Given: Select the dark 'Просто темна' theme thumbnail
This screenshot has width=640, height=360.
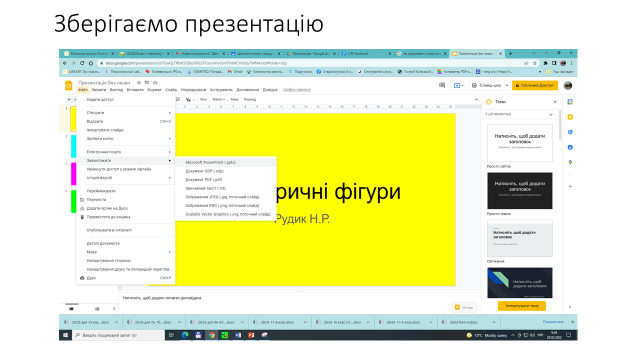Looking at the screenshot, I should coord(520,191).
